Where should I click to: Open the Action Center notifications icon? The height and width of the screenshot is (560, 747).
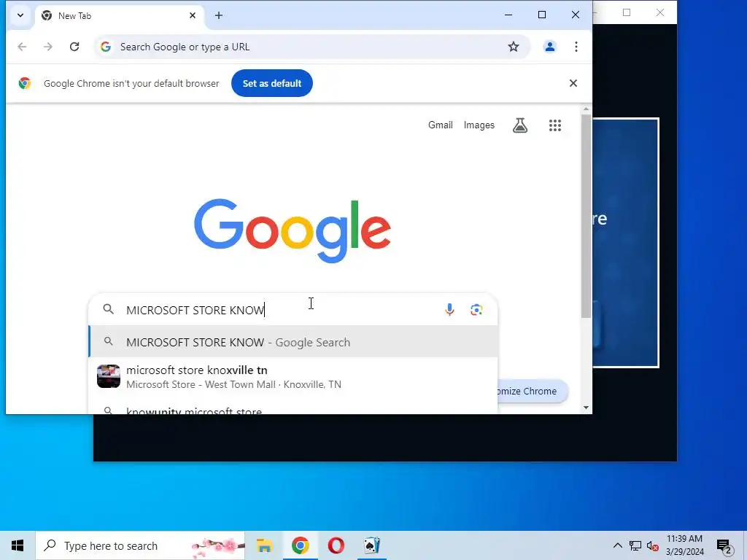724,545
